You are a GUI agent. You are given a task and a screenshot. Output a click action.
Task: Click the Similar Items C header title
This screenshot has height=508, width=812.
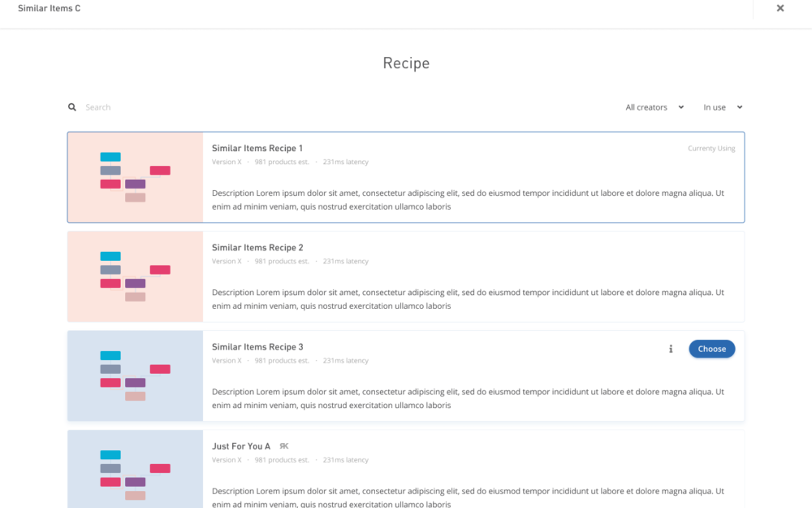tap(49, 9)
